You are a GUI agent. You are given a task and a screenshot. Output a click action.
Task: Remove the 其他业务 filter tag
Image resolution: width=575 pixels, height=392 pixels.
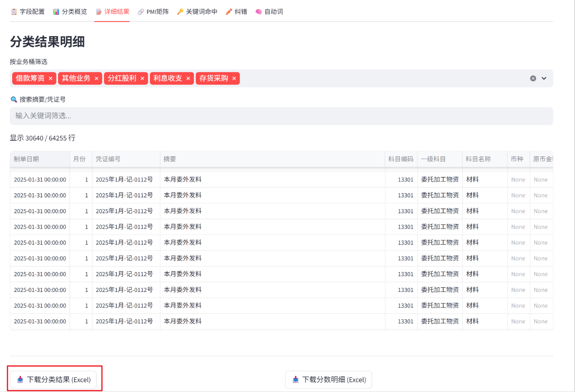97,78
